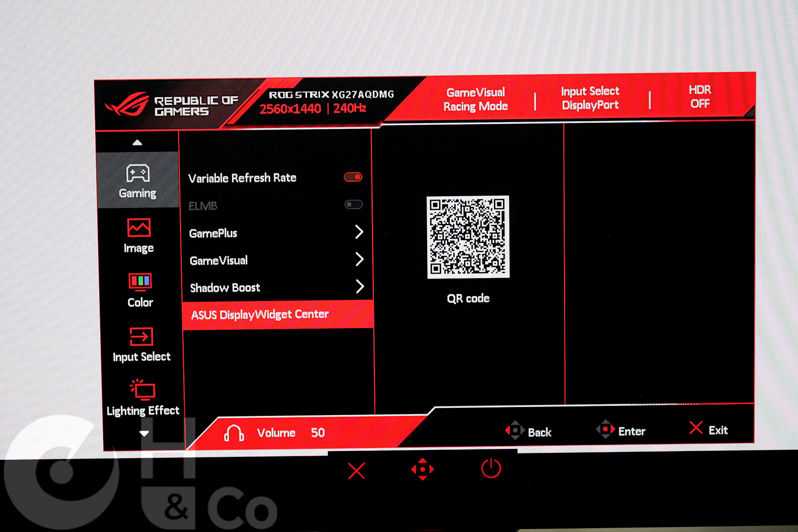Select the Gaming controller icon
Image resolution: width=798 pixels, height=532 pixels.
pyautogui.click(x=138, y=173)
